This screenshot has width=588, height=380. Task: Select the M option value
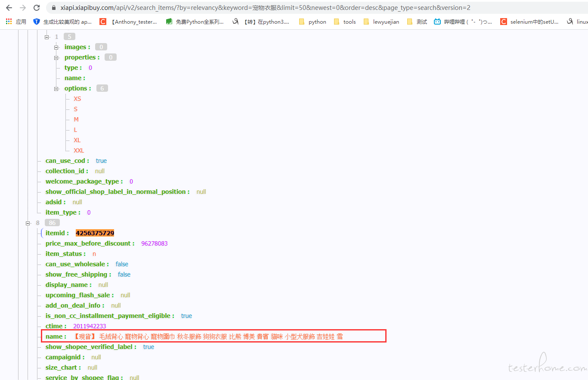76,119
